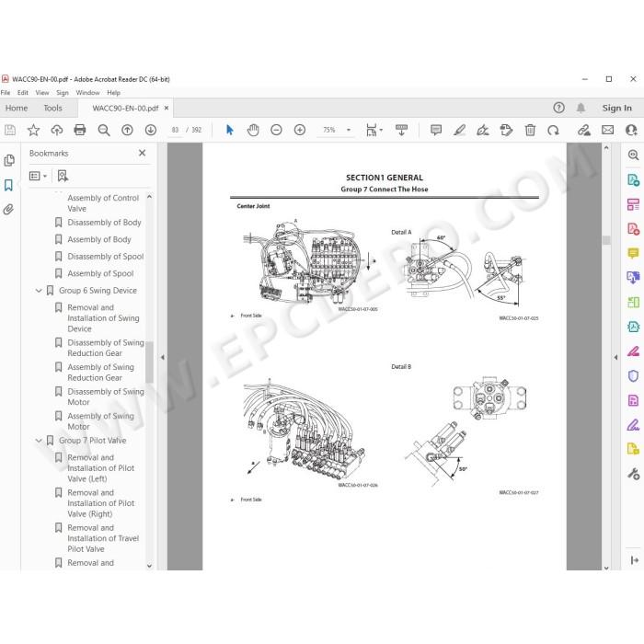
Task: Select the highlight text tool
Action: 459,131
